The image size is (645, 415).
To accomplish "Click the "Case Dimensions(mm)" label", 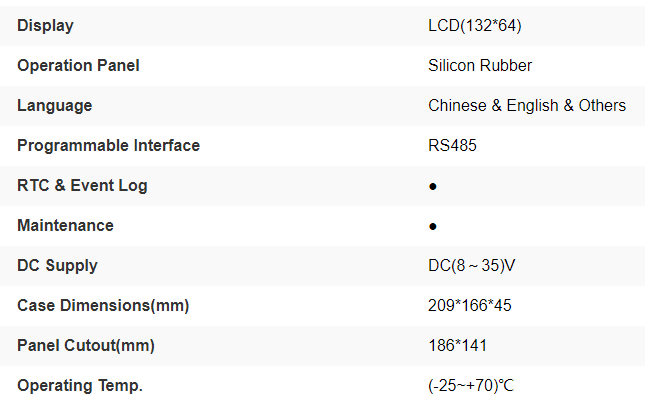I will [103, 305].
